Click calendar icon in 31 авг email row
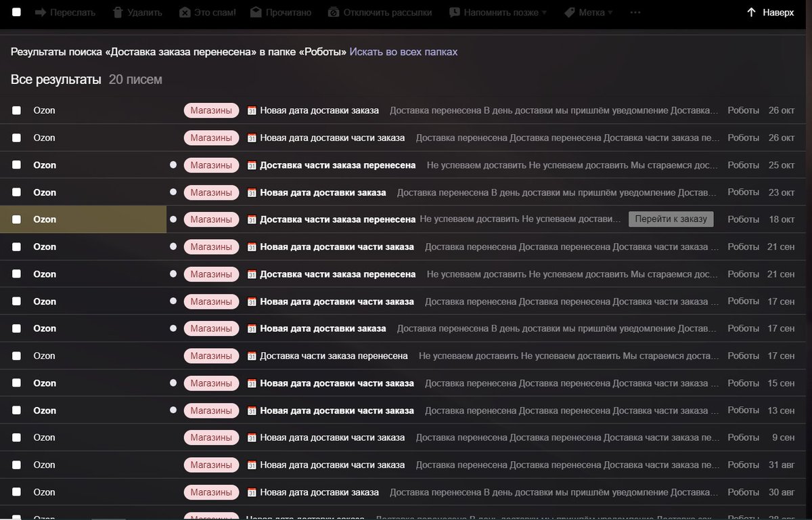Viewport: 812px width, 520px height. point(252,464)
